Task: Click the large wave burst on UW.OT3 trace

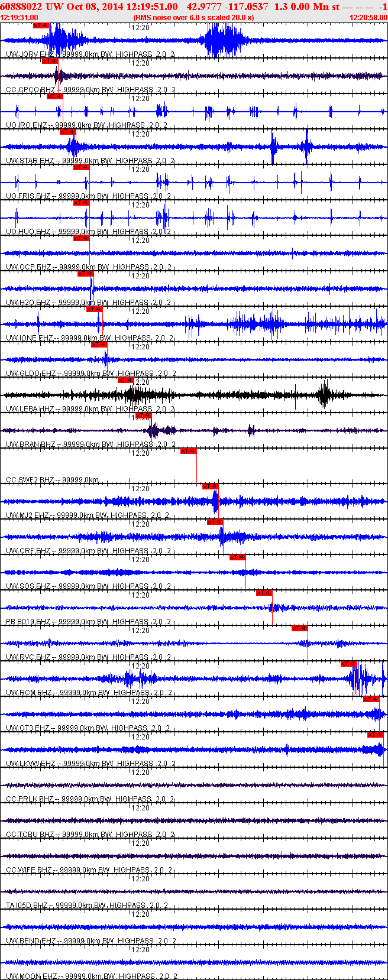Action: click(x=376, y=714)
